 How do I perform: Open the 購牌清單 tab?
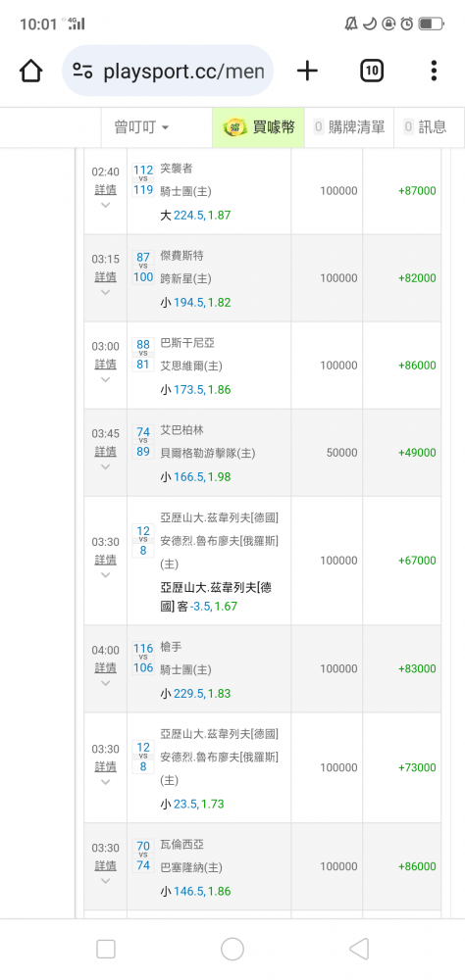(349, 127)
